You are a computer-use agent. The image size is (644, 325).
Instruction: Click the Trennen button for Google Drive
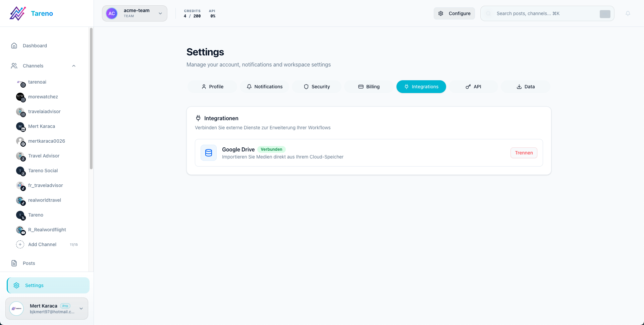[x=524, y=153]
